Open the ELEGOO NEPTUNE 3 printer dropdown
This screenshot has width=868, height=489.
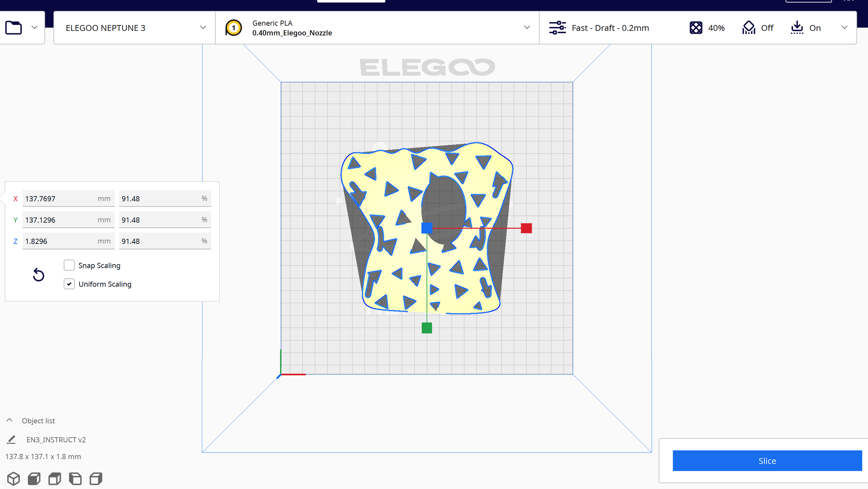(135, 28)
